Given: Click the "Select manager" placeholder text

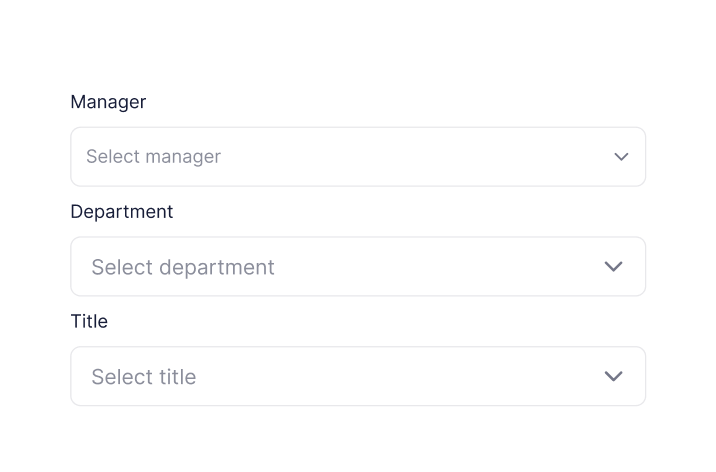Looking at the screenshot, I should tap(153, 157).
